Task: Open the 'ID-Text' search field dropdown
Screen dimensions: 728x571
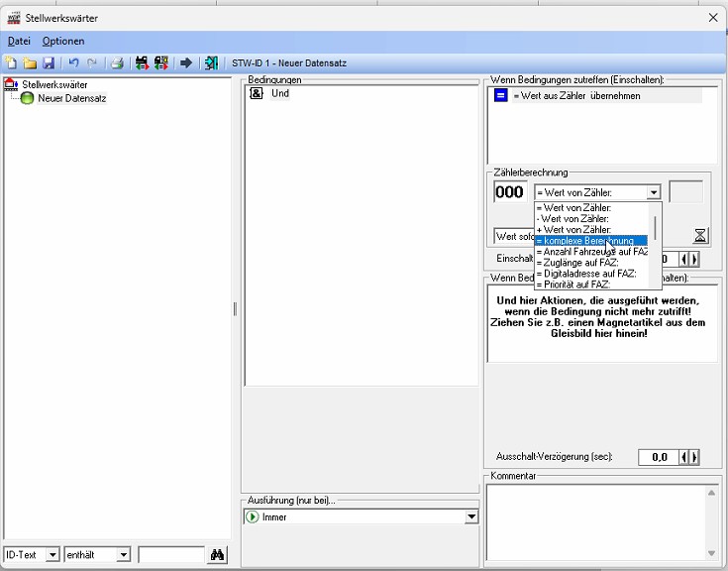Action: coord(52,555)
